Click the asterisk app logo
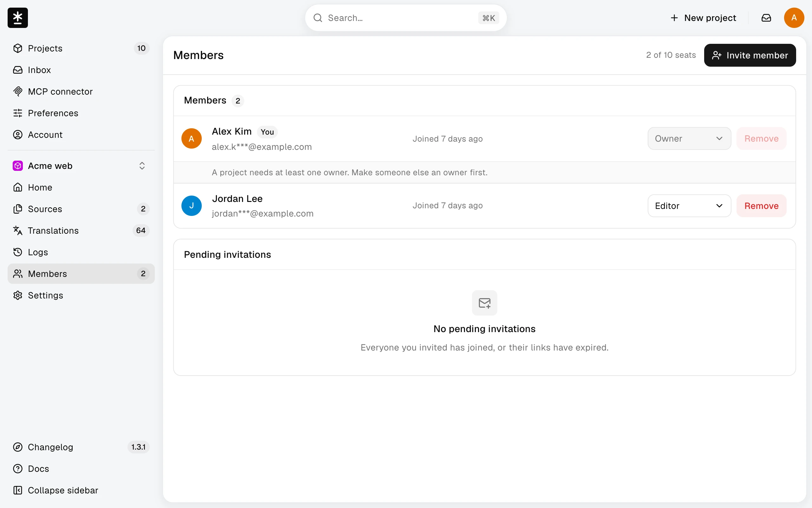Viewport: 812px width, 508px height. click(x=18, y=18)
